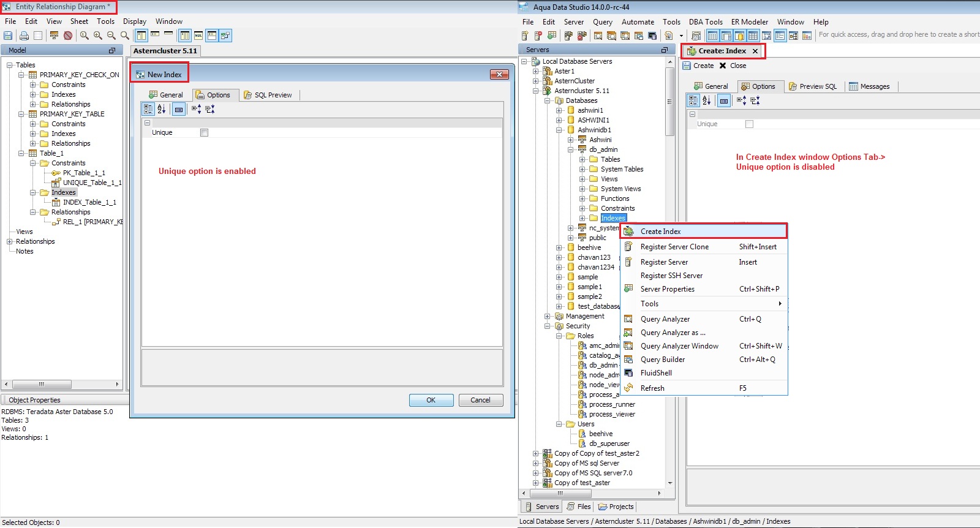
Task: Click the bar chart icon in Aqua toolbar
Action: point(807,36)
